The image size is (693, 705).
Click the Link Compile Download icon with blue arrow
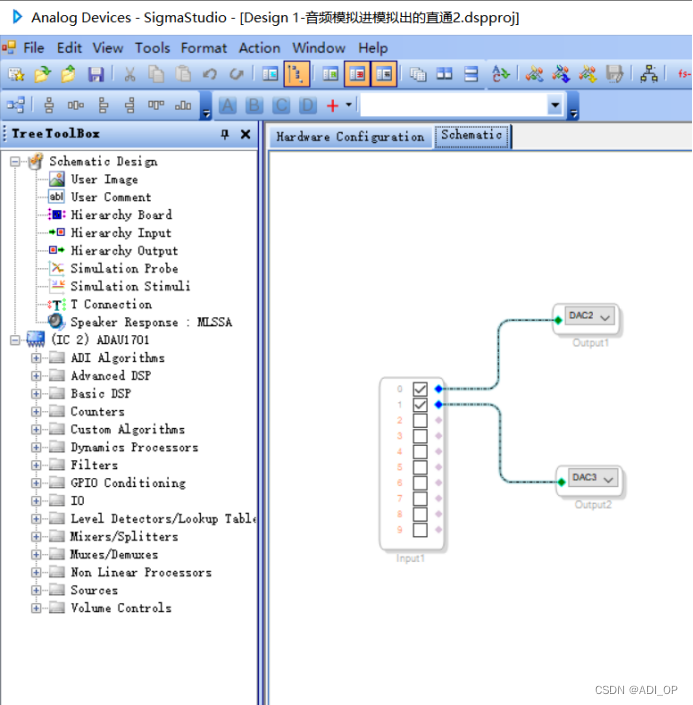point(561,74)
